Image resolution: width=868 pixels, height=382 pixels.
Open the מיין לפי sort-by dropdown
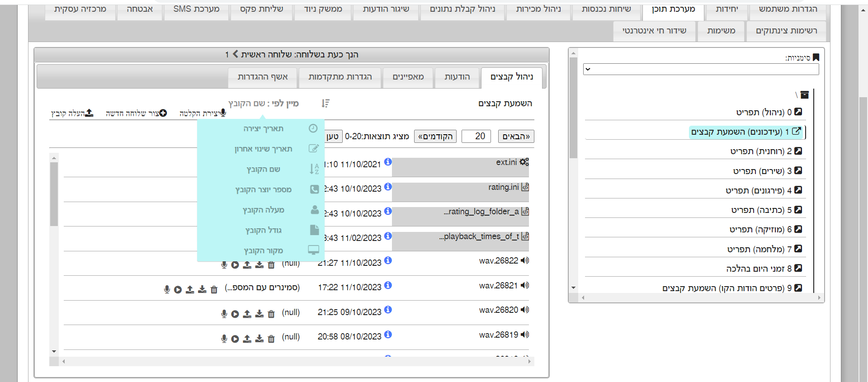click(x=264, y=104)
